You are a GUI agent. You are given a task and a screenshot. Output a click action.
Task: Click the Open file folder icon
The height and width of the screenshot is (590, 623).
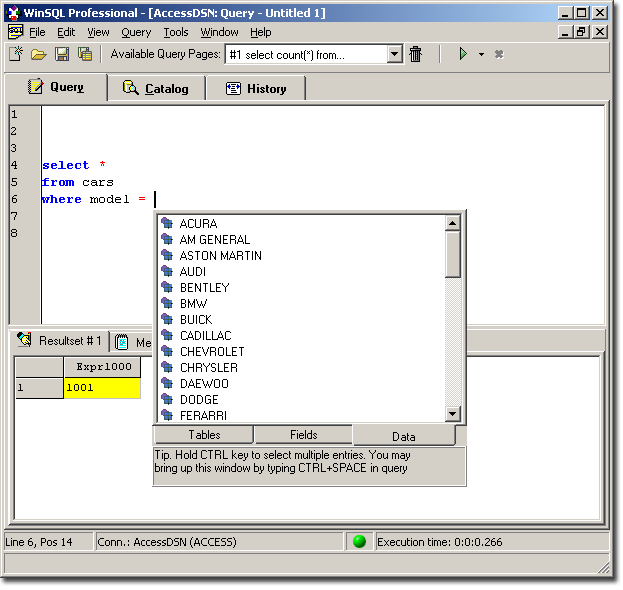pyautogui.click(x=39, y=54)
